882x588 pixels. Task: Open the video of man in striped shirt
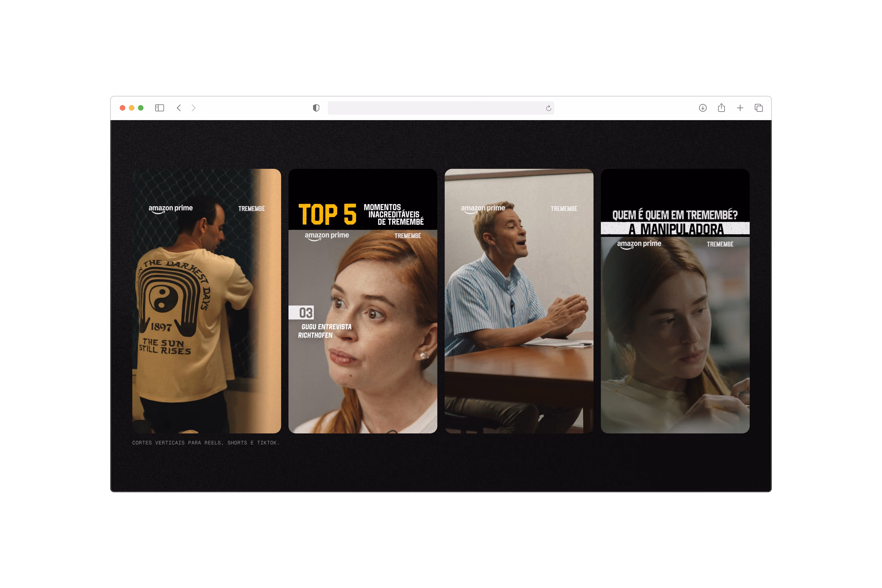coord(519,301)
